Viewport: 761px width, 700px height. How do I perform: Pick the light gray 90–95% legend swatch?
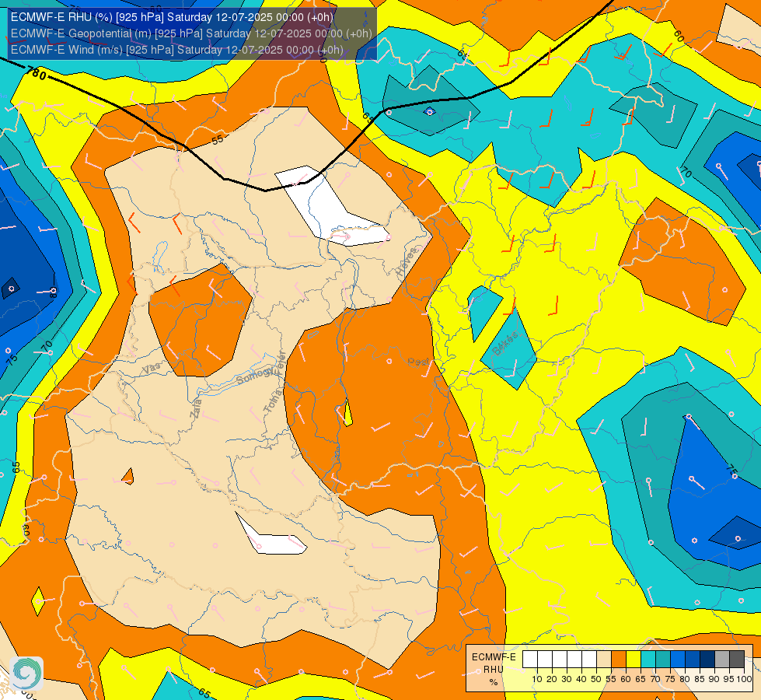point(722,660)
